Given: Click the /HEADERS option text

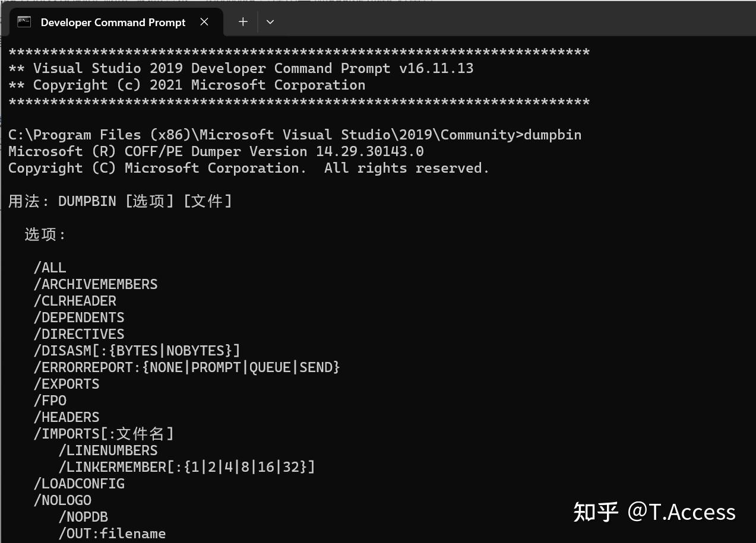Looking at the screenshot, I should click(67, 417).
